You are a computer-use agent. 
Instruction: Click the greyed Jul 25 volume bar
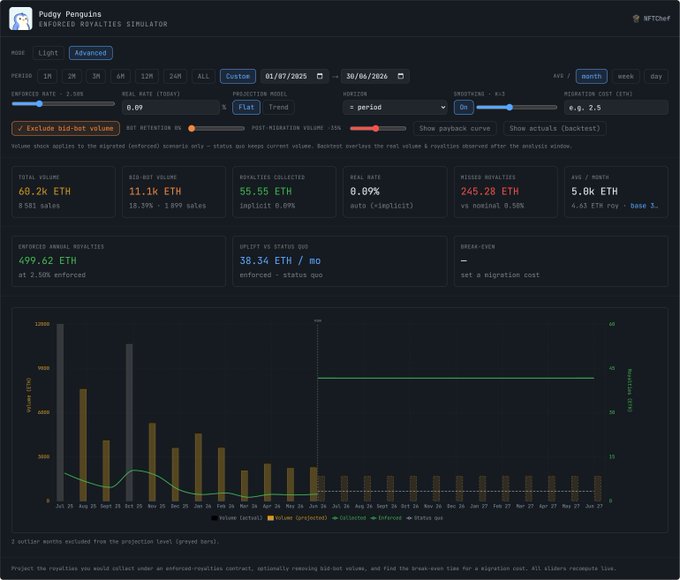tap(60, 412)
